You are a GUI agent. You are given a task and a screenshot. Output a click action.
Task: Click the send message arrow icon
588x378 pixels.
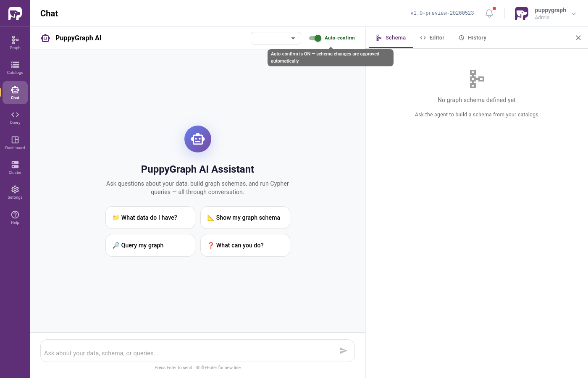pyautogui.click(x=343, y=351)
